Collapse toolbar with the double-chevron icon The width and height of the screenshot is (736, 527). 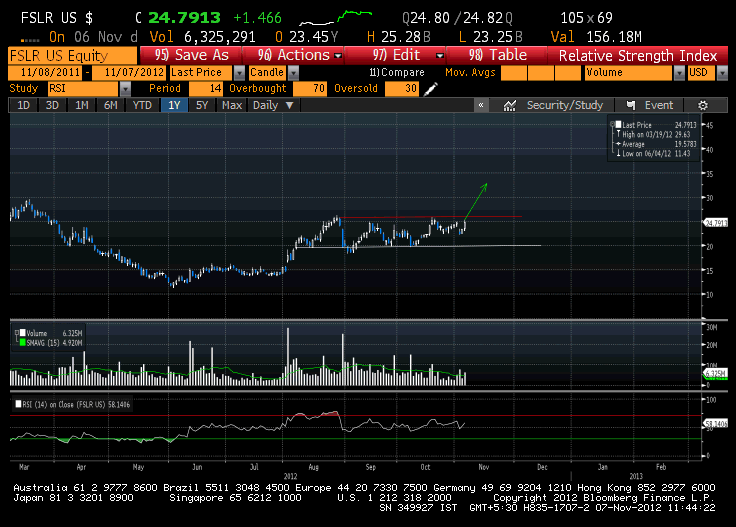tap(481, 105)
